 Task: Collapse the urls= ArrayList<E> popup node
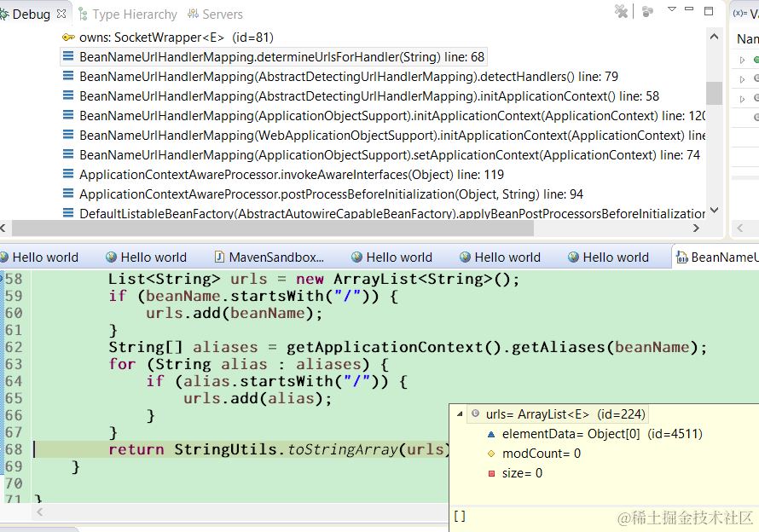tap(460, 413)
